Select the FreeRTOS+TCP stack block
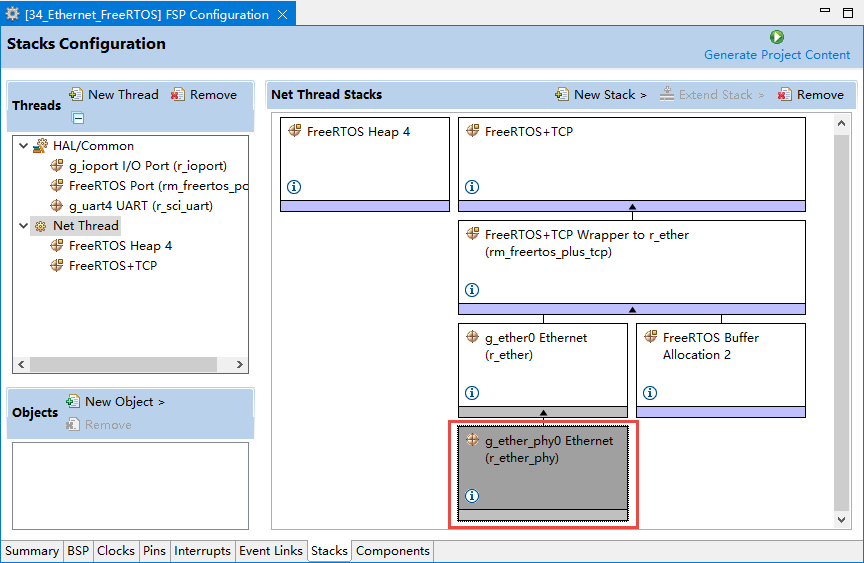Screen dimensions: 864x563 pos(632,164)
